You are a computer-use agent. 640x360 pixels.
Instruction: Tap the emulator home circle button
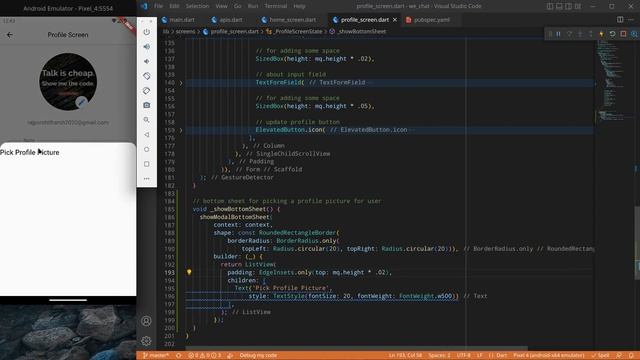pos(147,149)
